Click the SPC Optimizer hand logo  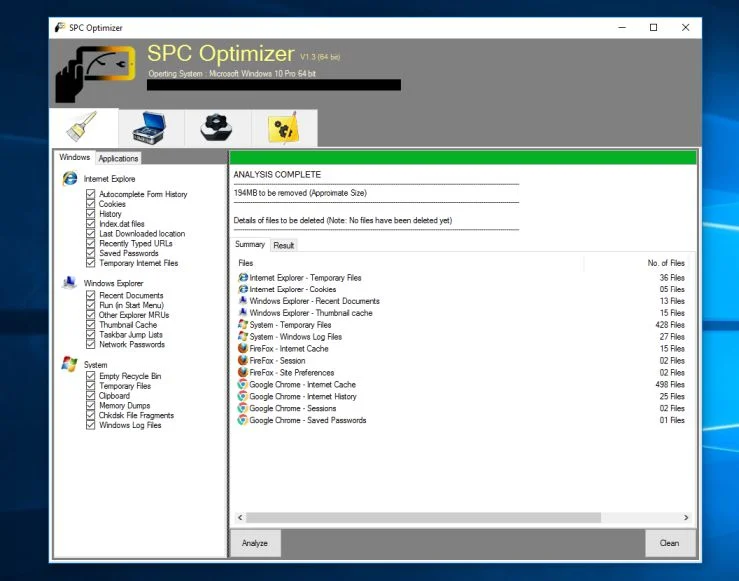(x=96, y=73)
